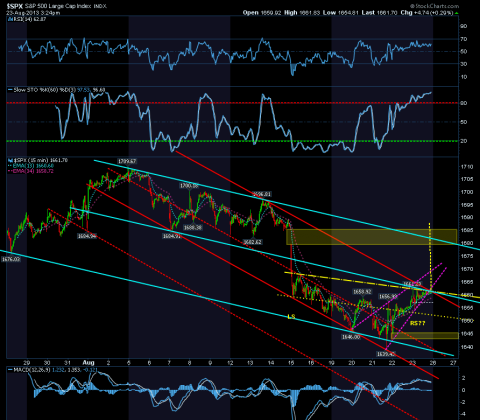Select the $SPX ticker symbol in the header
Viewport: 480px width, 420px height.
(14, 6)
